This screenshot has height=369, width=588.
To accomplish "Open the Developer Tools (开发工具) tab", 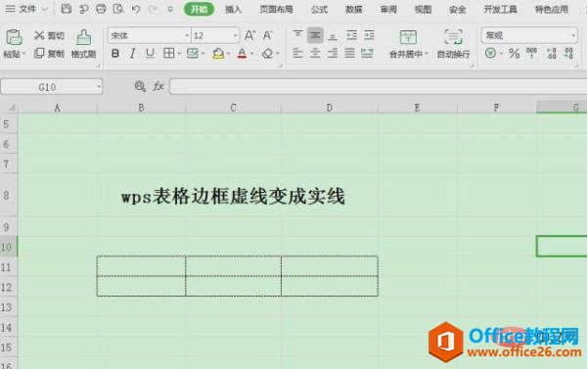I will pos(500,10).
